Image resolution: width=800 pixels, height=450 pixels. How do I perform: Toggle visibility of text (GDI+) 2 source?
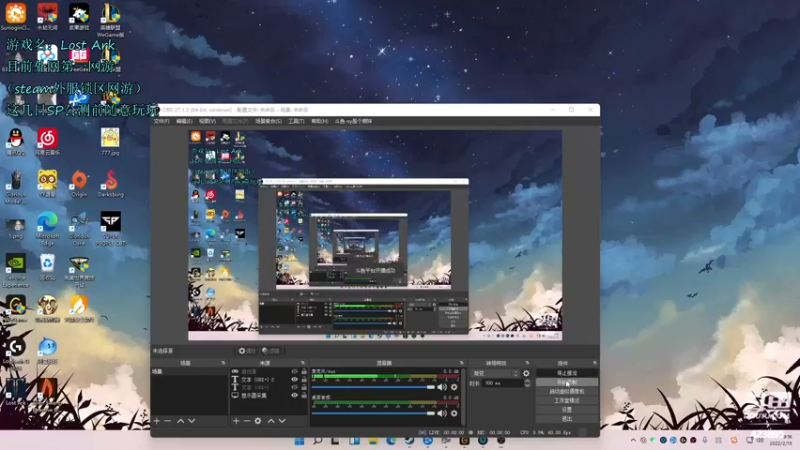point(294,380)
